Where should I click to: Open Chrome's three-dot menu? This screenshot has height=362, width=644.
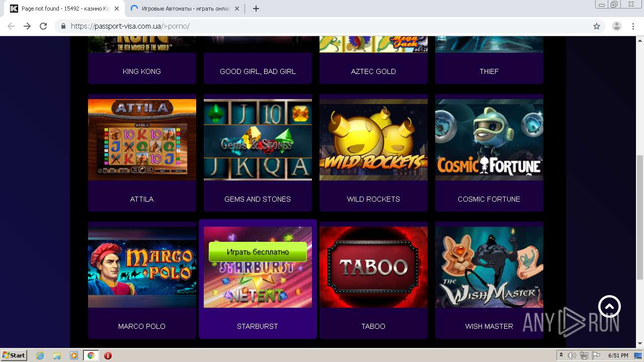pos(633,26)
